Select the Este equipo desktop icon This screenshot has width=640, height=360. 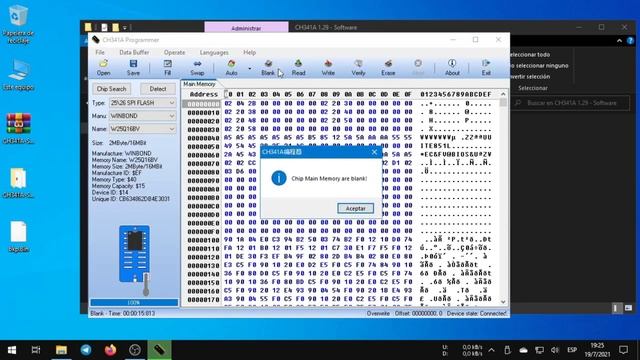point(18,74)
